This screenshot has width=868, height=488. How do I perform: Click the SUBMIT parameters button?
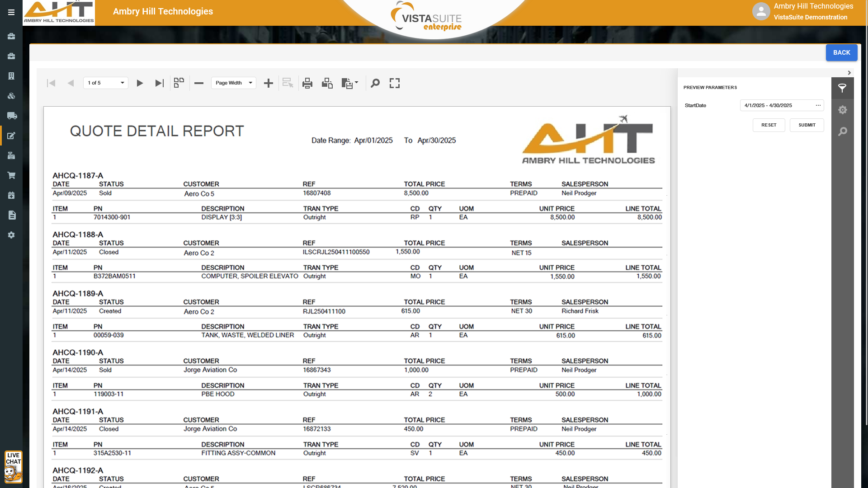pos(807,125)
